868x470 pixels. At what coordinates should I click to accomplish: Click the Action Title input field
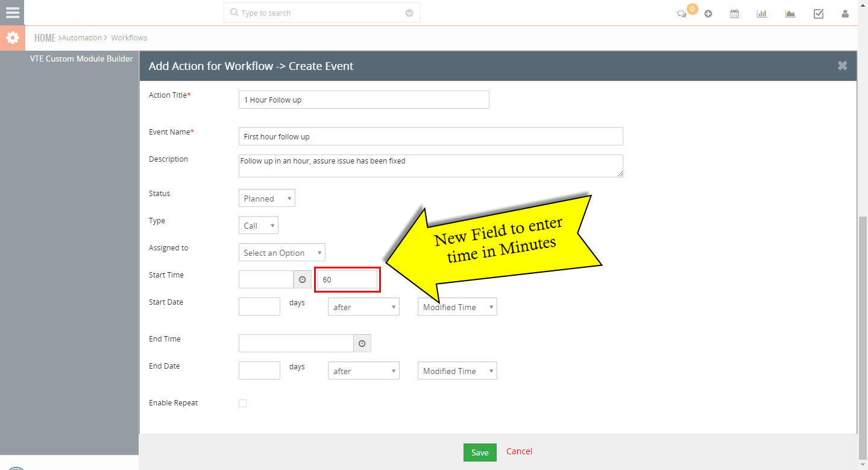364,100
